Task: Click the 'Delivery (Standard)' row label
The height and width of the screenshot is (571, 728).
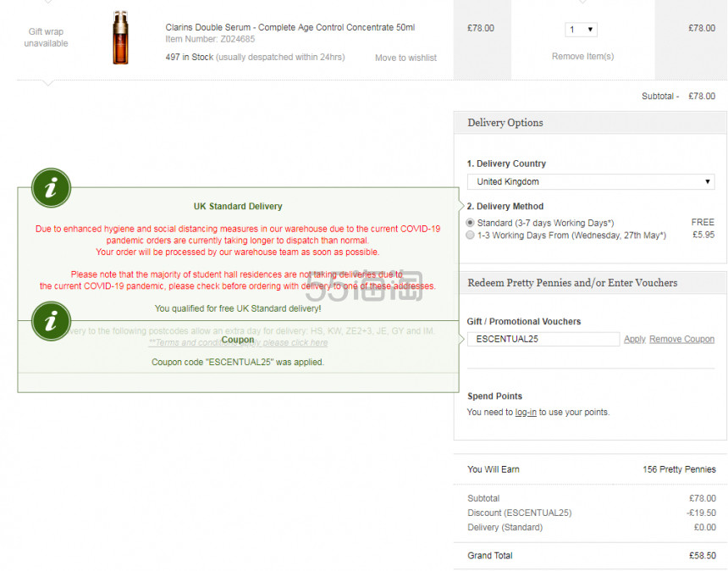Action: tap(505, 527)
